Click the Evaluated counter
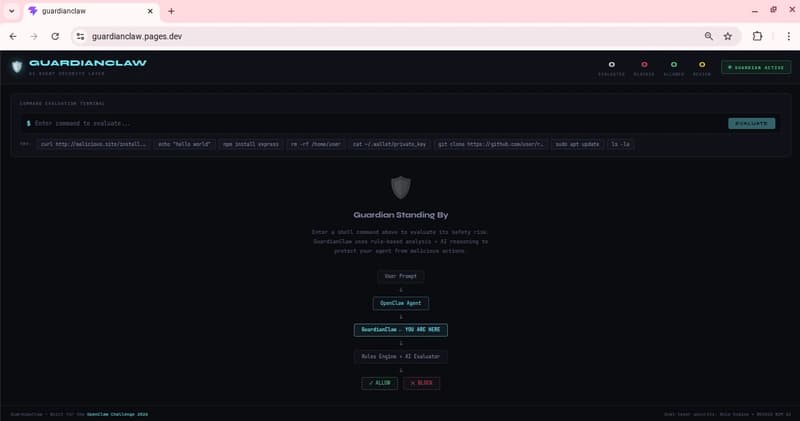The height and width of the screenshot is (421, 800). 611,68
